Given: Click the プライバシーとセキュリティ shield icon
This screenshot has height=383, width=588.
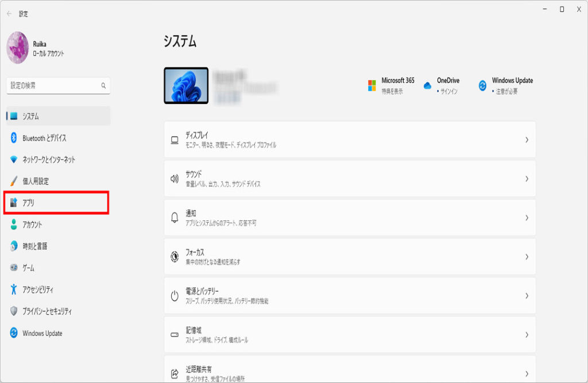Looking at the screenshot, I should click(14, 311).
